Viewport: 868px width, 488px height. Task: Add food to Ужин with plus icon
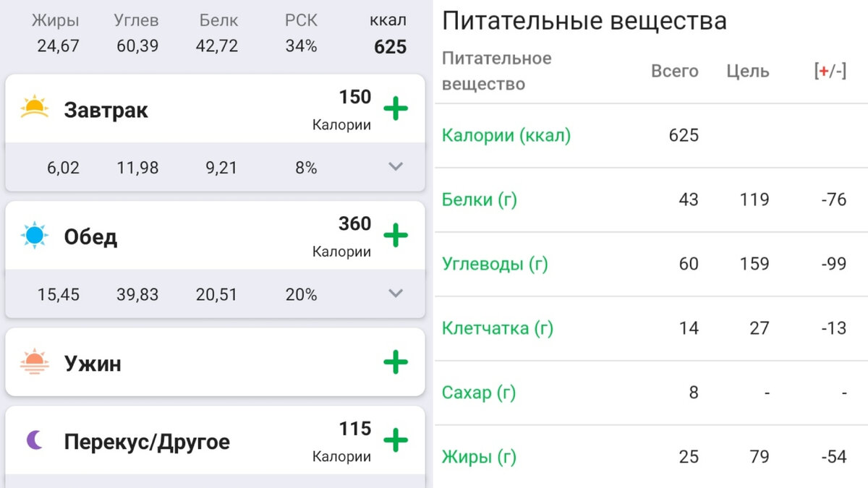pos(395,362)
